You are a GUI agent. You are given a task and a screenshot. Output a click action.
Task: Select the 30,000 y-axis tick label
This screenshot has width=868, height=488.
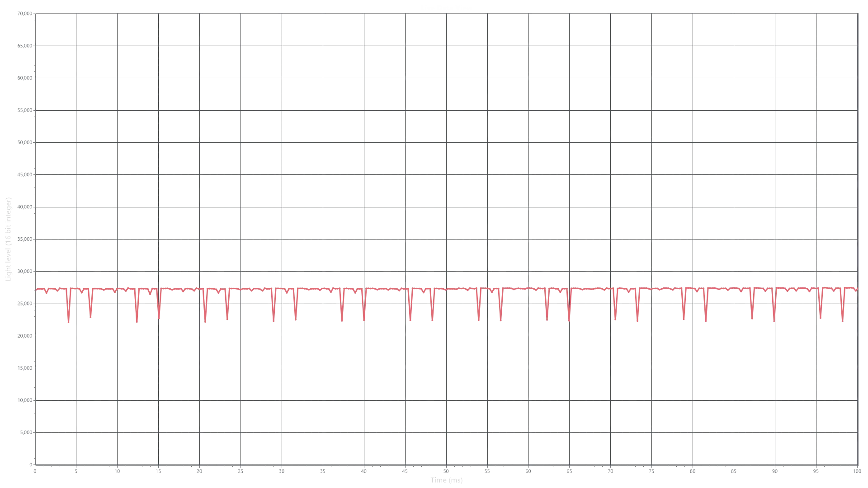click(25, 271)
